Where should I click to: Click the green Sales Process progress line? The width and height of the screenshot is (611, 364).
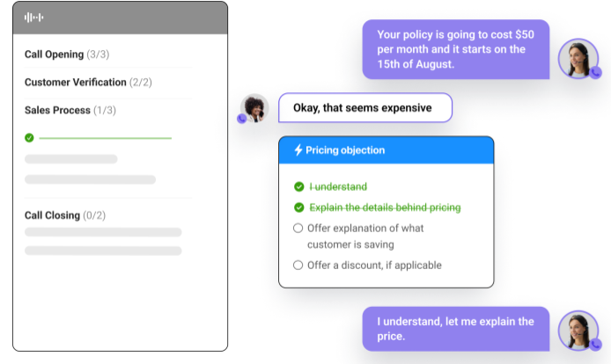coord(106,138)
